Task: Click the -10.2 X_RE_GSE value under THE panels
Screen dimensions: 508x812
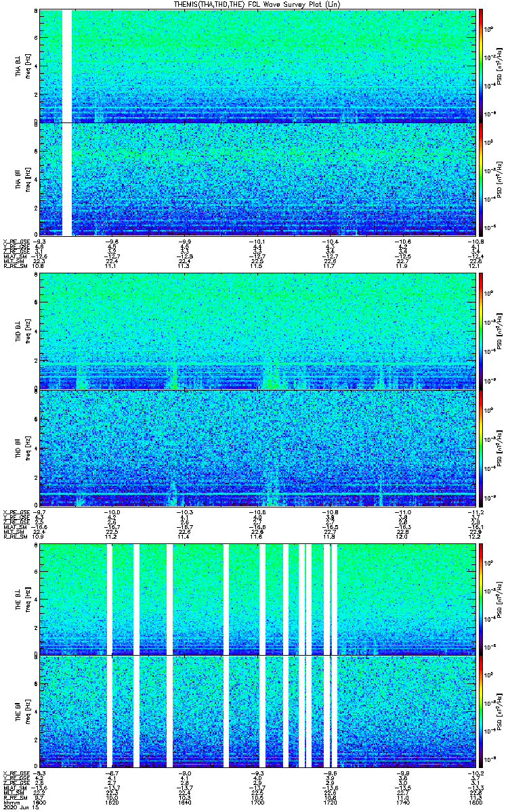Action: 475,773
